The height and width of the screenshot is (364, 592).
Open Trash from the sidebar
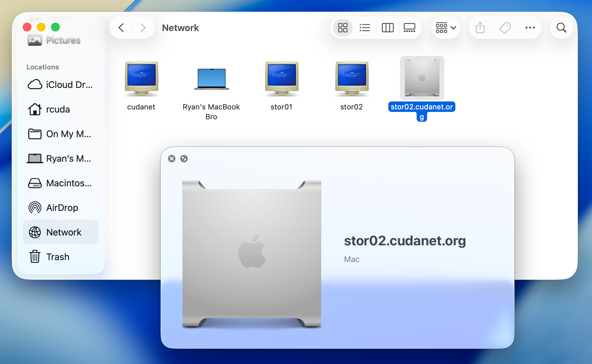click(61, 257)
